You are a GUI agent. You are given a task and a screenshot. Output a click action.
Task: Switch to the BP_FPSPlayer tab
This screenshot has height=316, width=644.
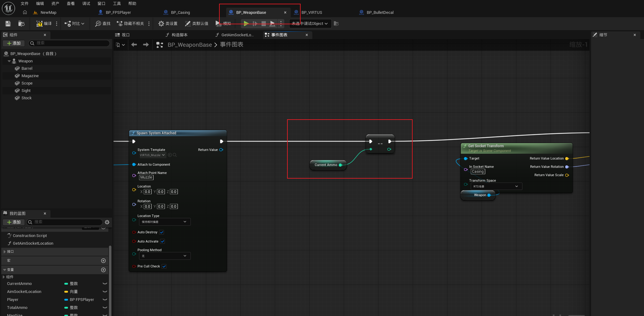click(118, 13)
